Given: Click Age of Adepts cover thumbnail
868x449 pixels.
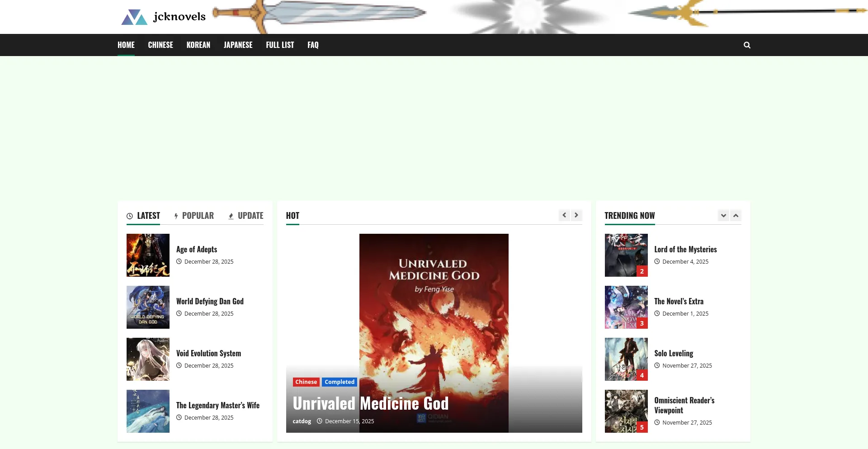Looking at the screenshot, I should [x=148, y=255].
